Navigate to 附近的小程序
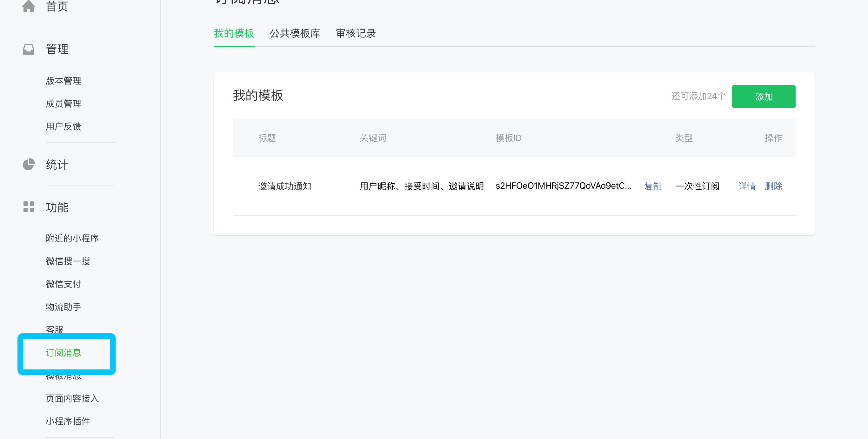Viewport: 868px width, 439px height. [x=72, y=238]
